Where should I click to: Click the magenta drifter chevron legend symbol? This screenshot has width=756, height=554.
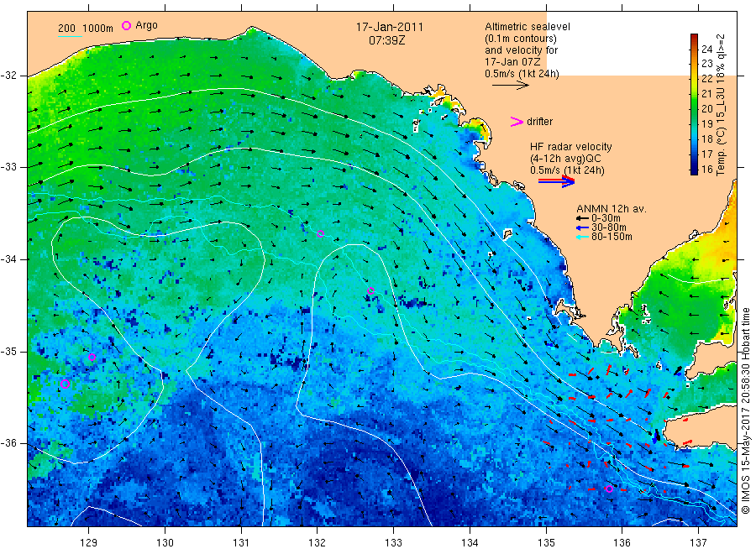[x=517, y=122]
